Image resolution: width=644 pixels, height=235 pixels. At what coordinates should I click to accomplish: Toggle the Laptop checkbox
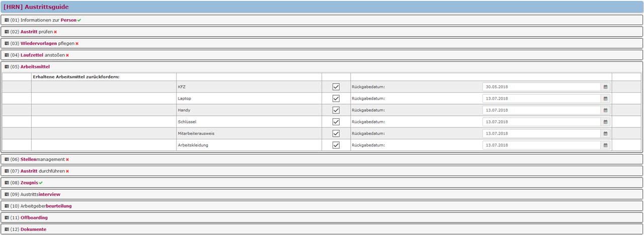(x=336, y=98)
